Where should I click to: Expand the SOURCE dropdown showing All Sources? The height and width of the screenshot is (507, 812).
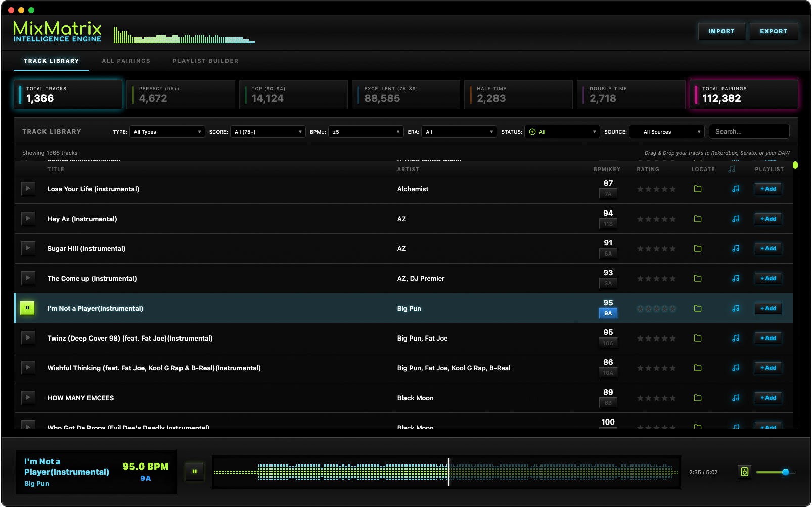click(x=666, y=132)
